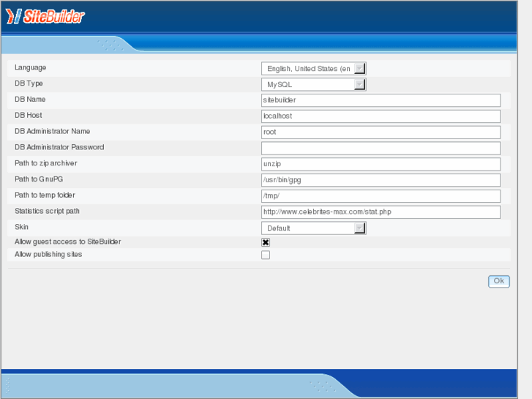Uncheck Allow guest access to SiteBuilder
This screenshot has width=532, height=399.
(x=266, y=242)
